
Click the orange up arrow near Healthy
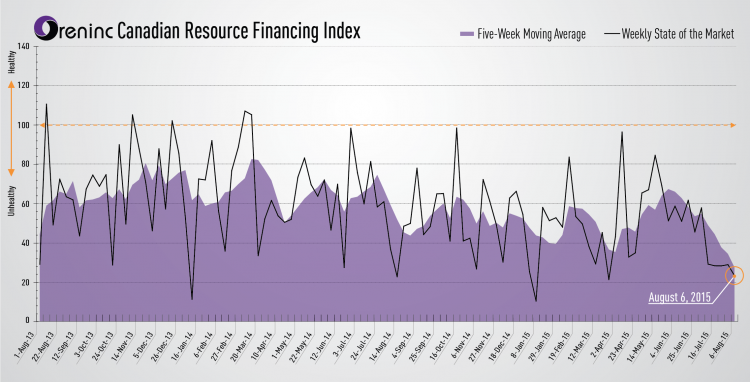(x=11, y=85)
